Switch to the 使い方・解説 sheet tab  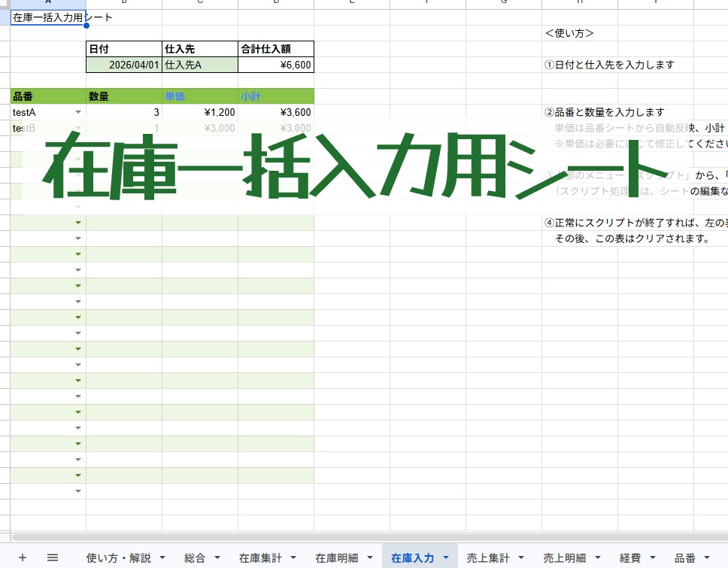tap(118, 557)
